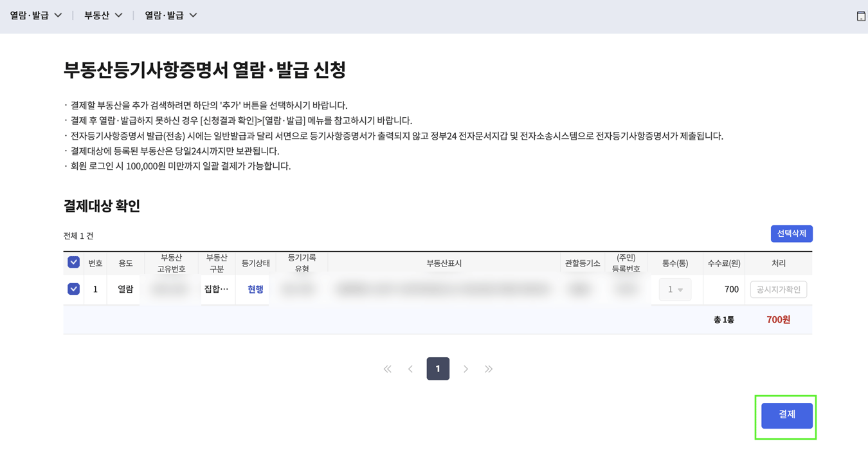The height and width of the screenshot is (475, 868).
Task: Jump to last page with double-right arrow
Action: (489, 368)
